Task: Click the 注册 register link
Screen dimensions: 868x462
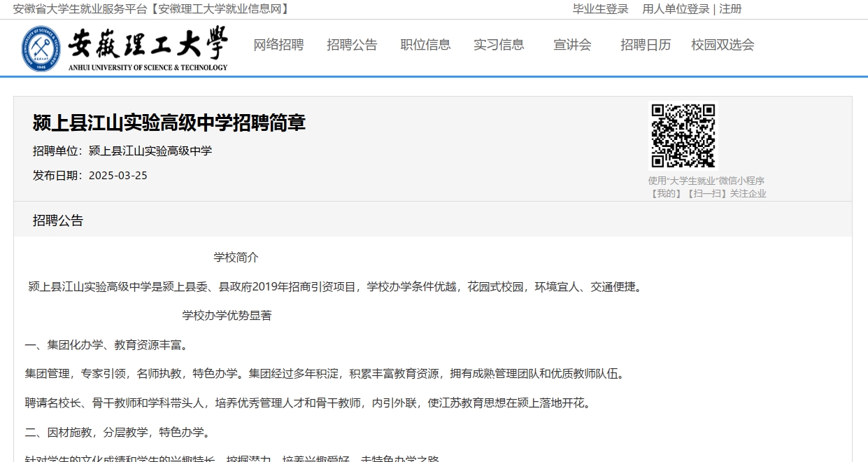Action: tap(730, 9)
